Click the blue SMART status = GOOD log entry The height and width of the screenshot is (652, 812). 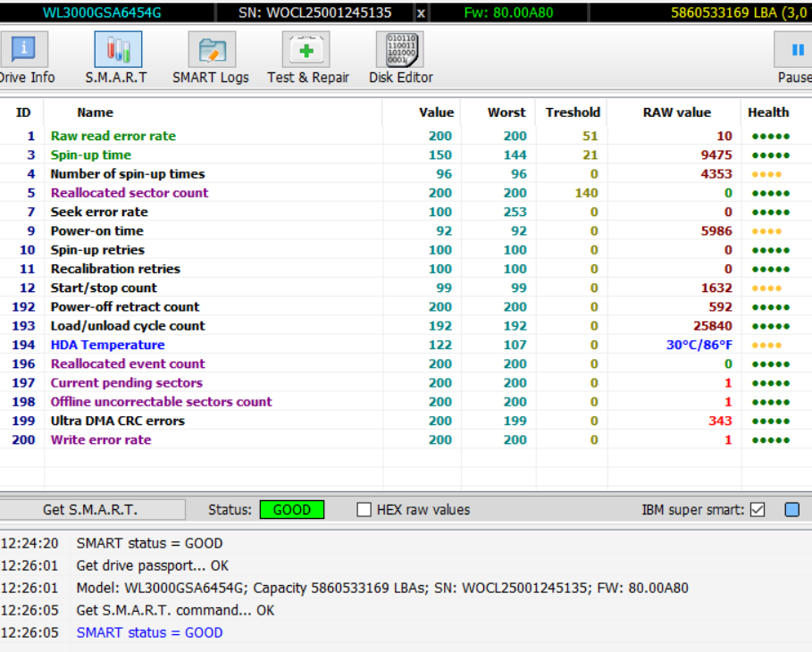(x=149, y=632)
